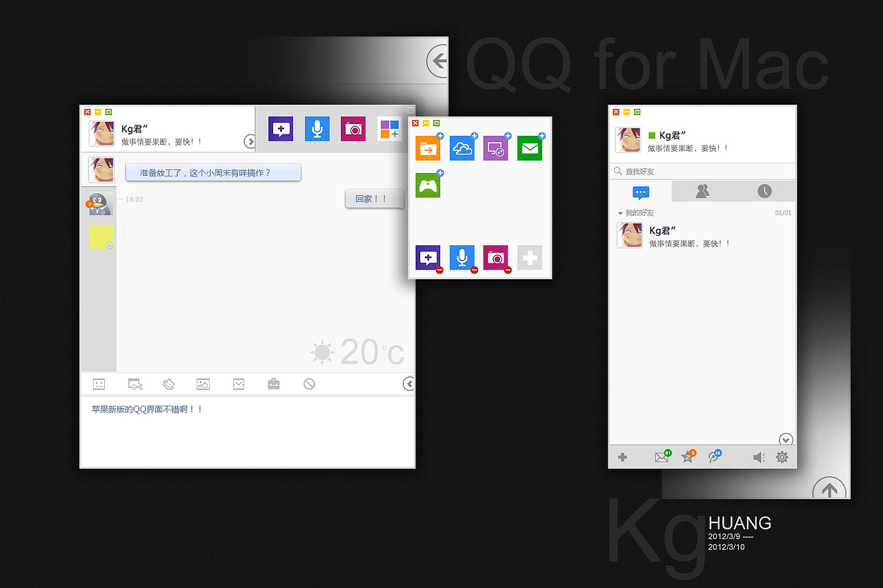The image size is (883, 588).
Task: Select the screenshot scissors tool
Action: point(135,384)
